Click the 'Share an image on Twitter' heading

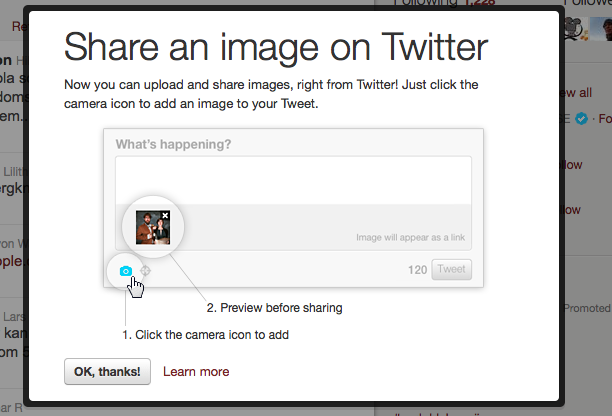pos(276,48)
